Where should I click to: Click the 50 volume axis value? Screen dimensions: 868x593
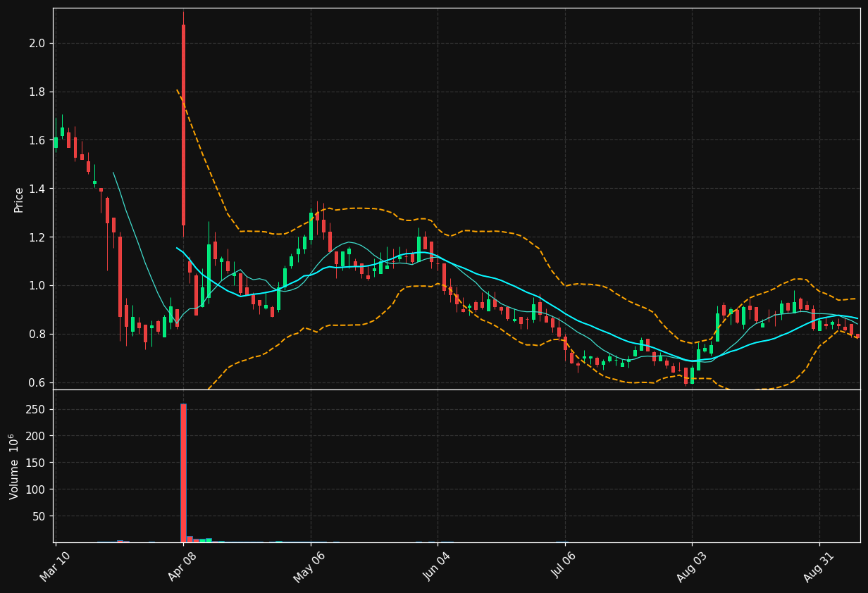point(39,516)
